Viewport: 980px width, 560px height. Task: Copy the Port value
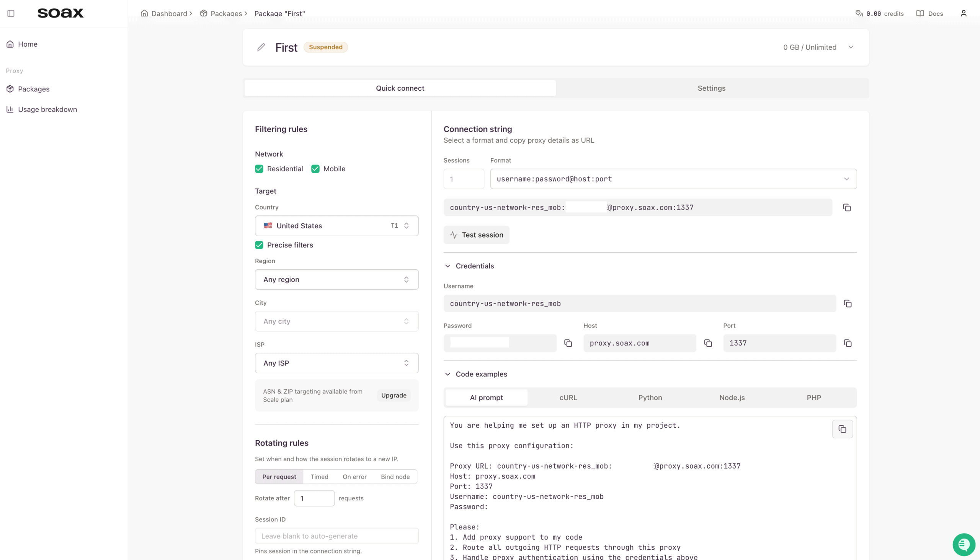click(x=848, y=343)
